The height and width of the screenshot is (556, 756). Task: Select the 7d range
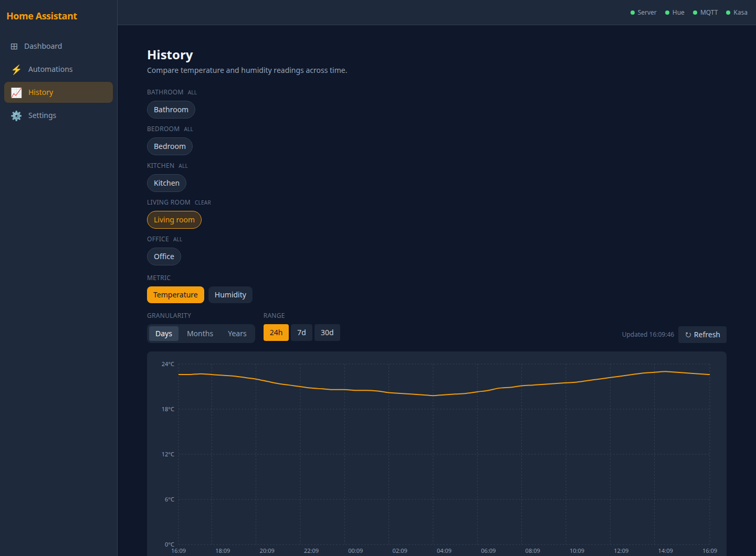(301, 333)
